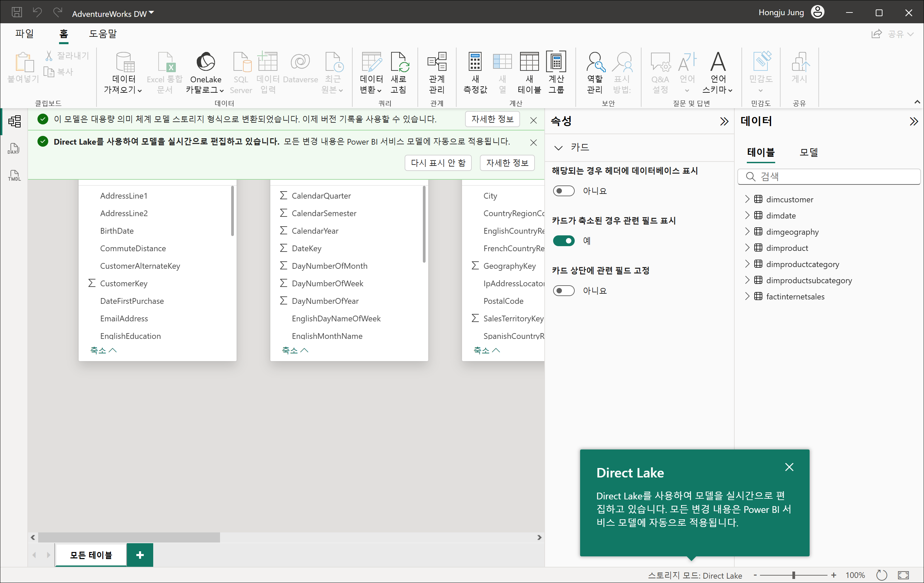The image size is (924, 583).
Task: Switch to 모델 tab in data pane
Action: click(x=809, y=152)
